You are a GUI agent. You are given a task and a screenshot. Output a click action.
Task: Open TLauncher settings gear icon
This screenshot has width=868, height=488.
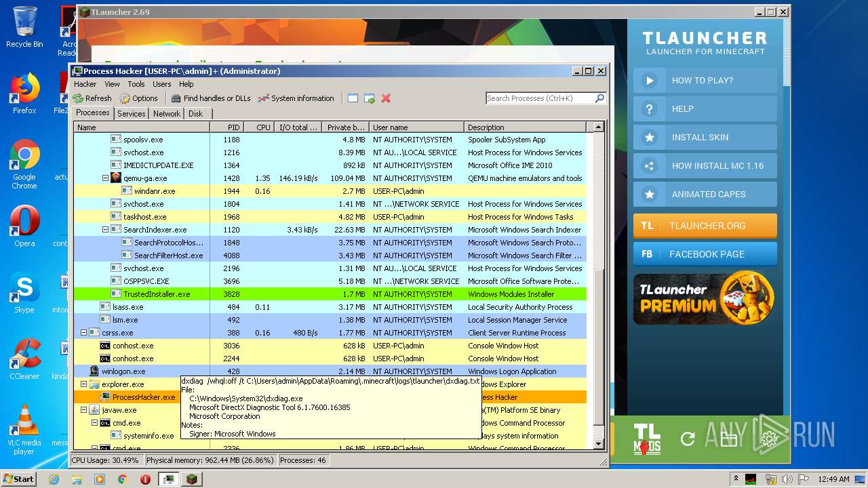pos(769,439)
